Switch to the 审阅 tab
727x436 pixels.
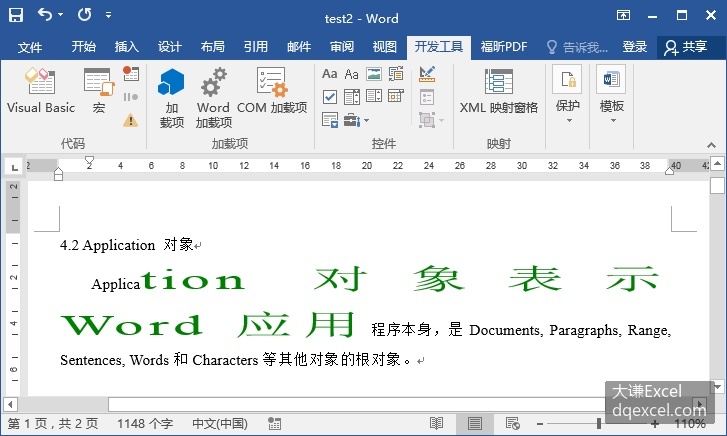342,46
